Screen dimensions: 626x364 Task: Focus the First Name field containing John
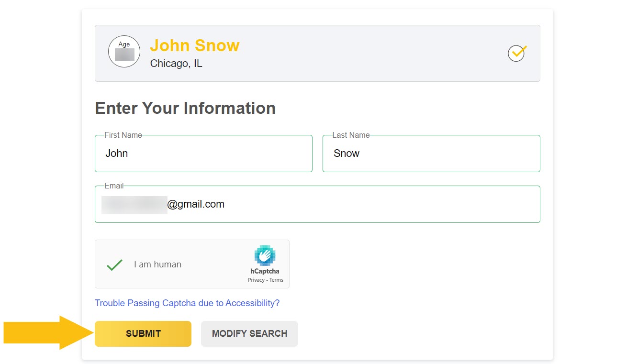coord(203,154)
